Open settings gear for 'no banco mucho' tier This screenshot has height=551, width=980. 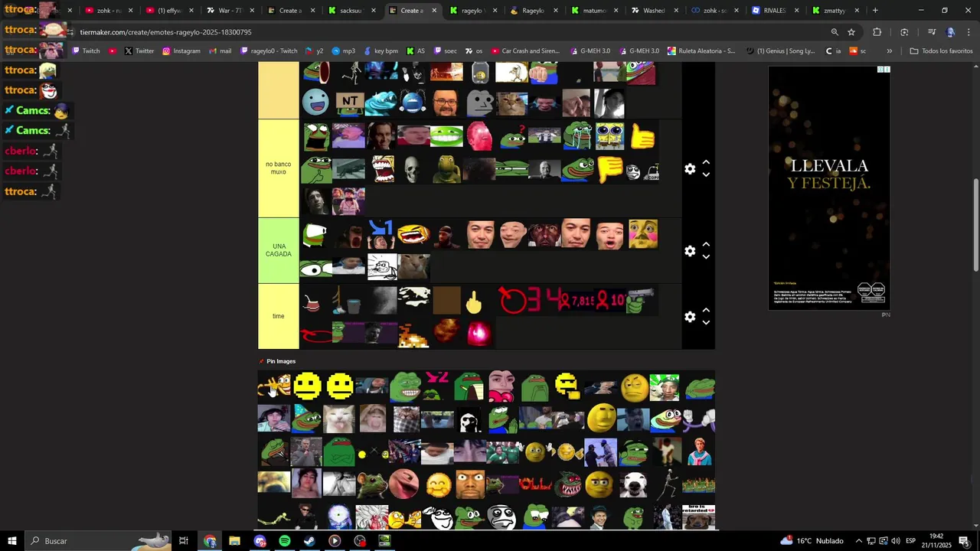point(690,169)
